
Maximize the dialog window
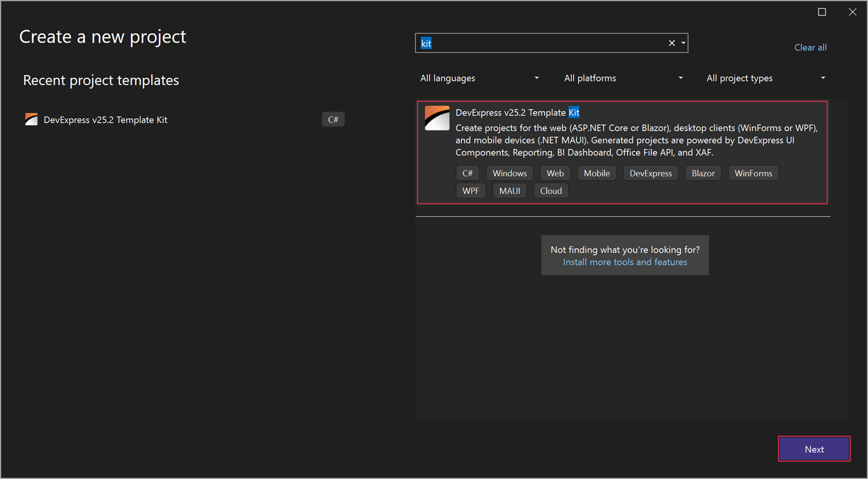click(x=822, y=12)
